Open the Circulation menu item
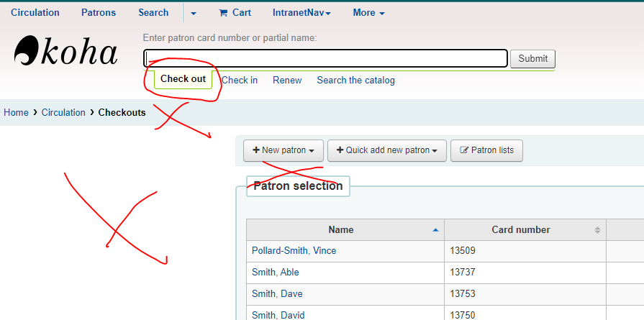This screenshot has width=644, height=320. [x=35, y=12]
